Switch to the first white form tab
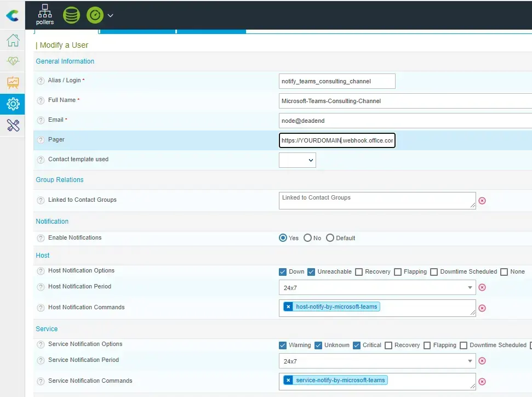Viewport: 532px width, 397px height. click(x=66, y=32)
